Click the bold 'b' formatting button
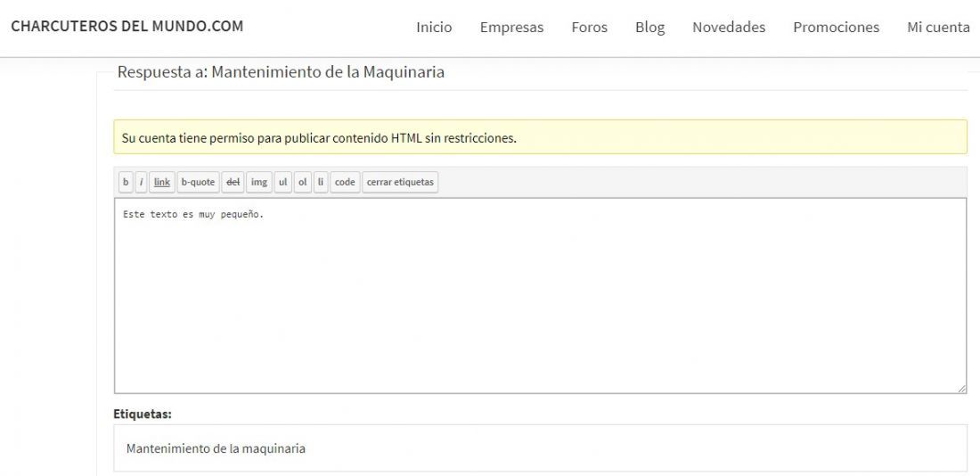 (126, 182)
